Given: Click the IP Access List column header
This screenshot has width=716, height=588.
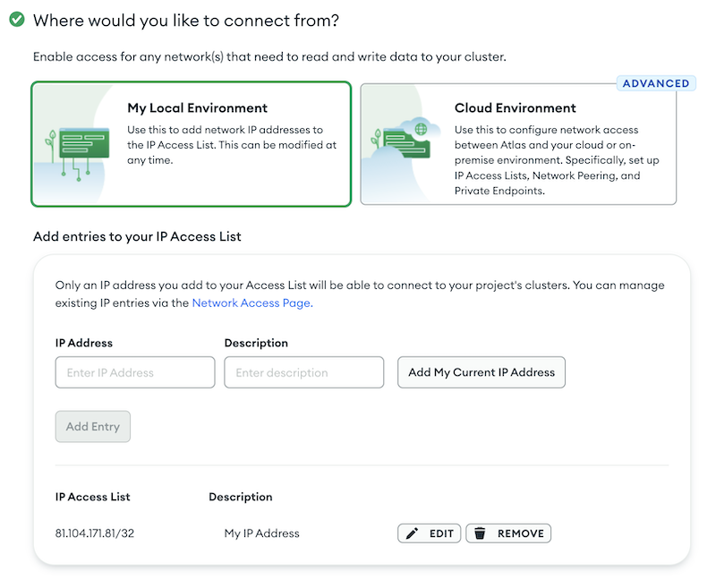Looking at the screenshot, I should click(x=93, y=497).
